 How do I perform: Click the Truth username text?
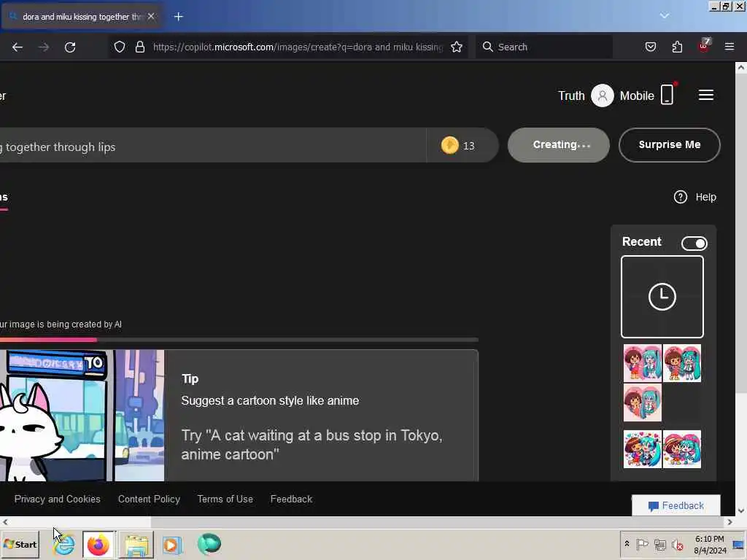571,96
